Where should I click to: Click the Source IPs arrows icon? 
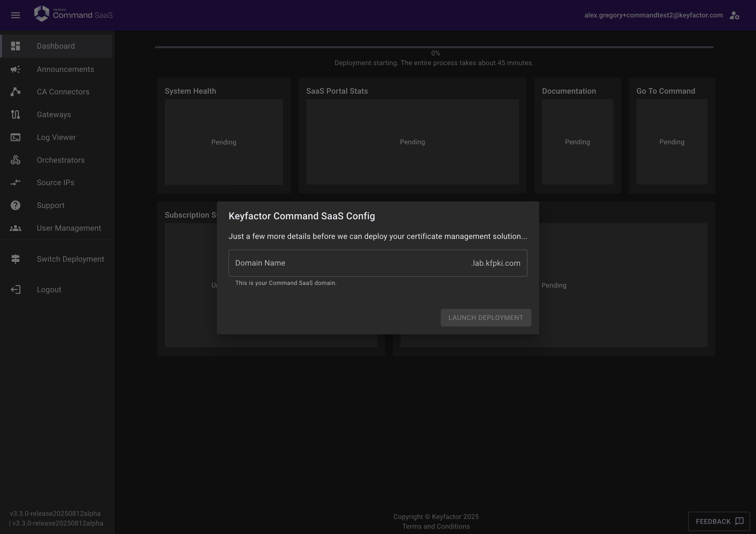tap(16, 183)
